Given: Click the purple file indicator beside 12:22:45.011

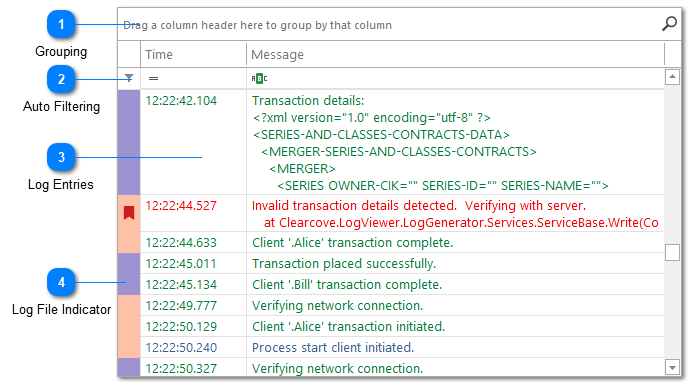Looking at the screenshot, I should [129, 264].
